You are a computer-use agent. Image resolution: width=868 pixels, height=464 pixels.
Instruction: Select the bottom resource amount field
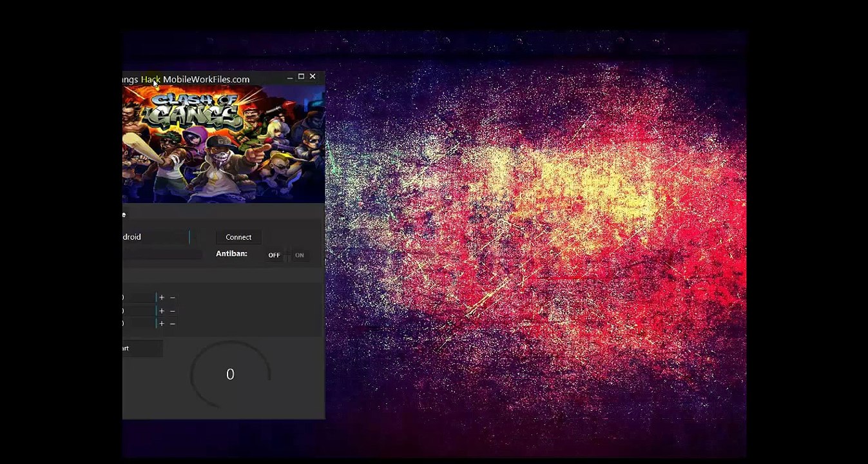pos(139,324)
